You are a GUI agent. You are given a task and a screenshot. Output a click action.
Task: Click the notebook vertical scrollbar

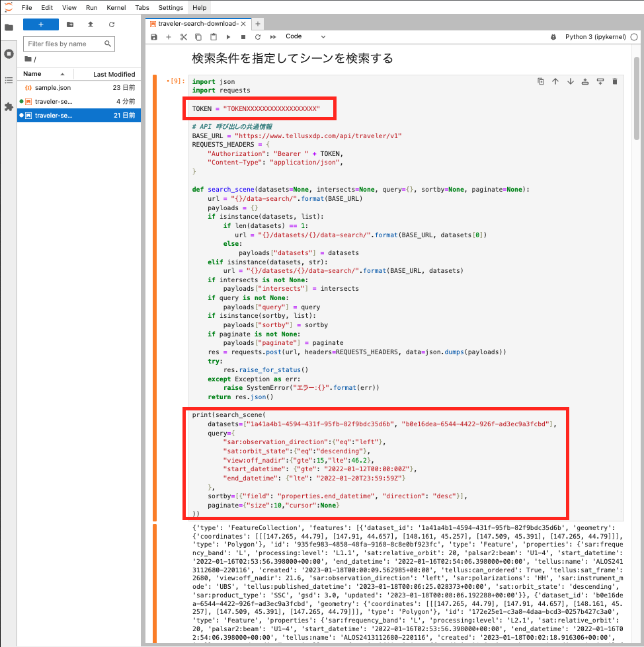click(636, 98)
